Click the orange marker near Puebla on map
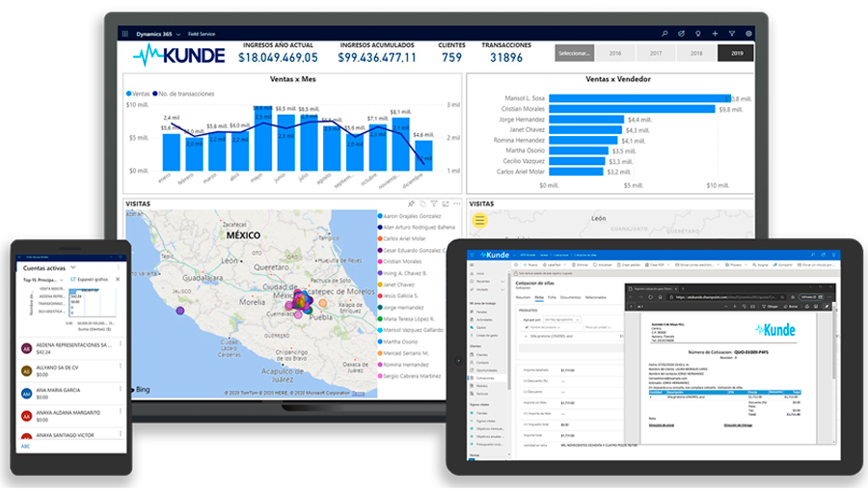868x492 pixels. coord(323,303)
